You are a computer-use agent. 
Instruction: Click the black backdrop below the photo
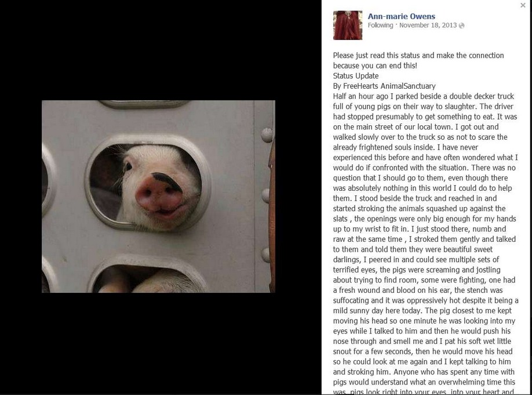click(158, 343)
